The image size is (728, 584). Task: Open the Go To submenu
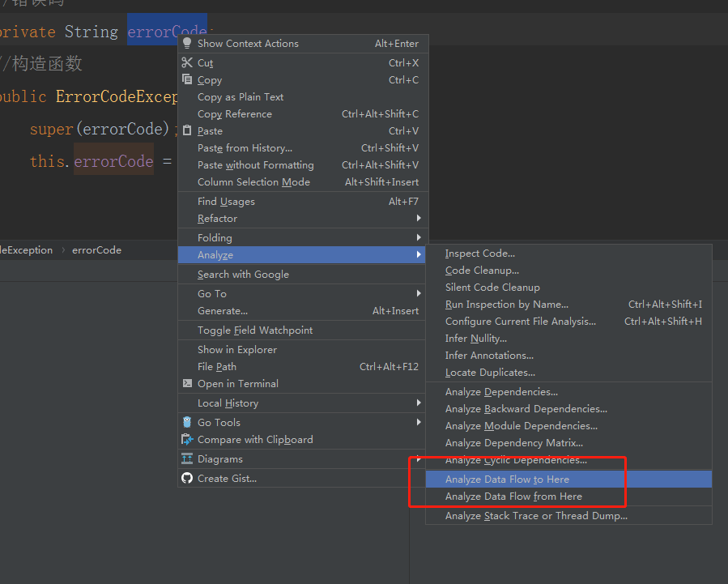pos(212,294)
